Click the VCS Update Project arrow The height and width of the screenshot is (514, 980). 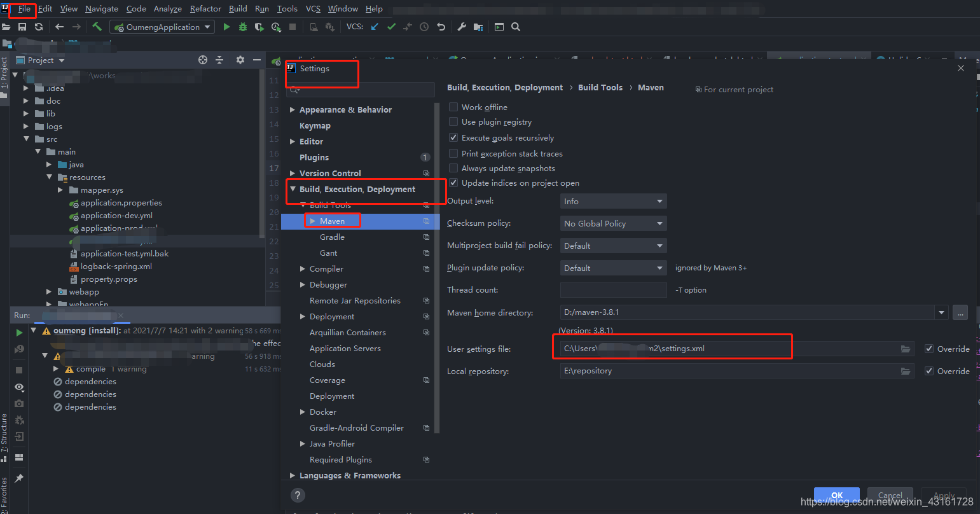[x=375, y=27]
